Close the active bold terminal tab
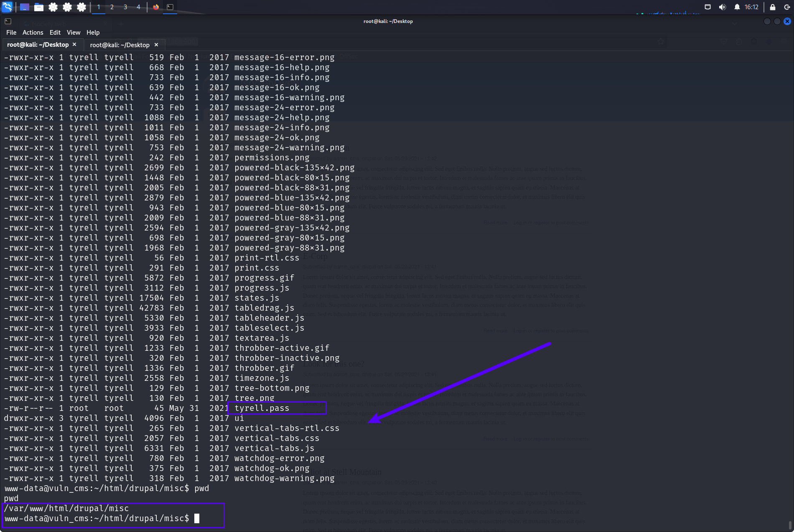 (74, 44)
